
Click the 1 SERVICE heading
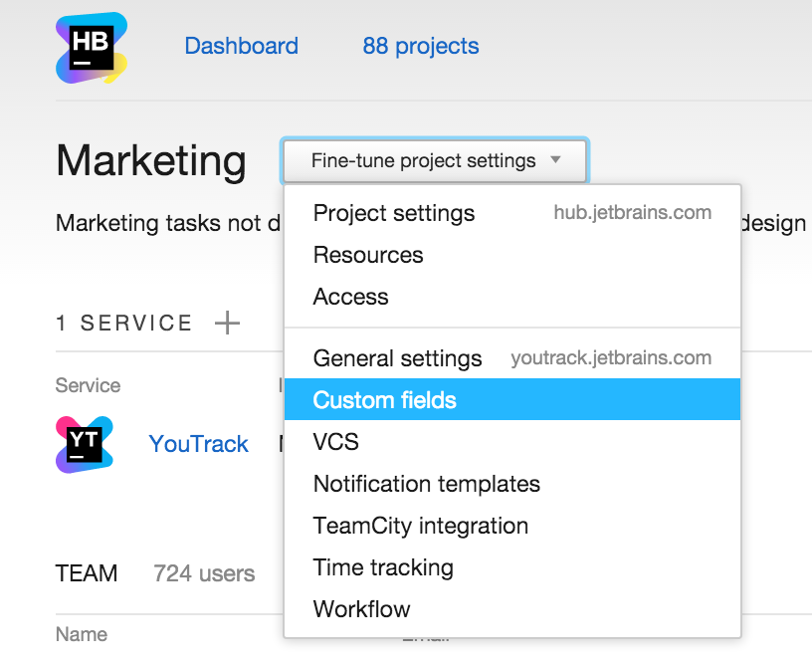(x=123, y=324)
